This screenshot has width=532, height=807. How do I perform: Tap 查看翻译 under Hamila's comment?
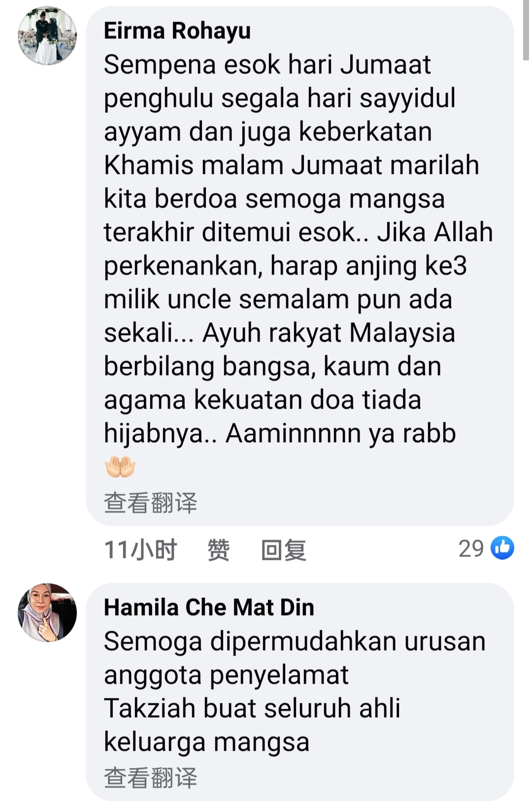[151, 778]
